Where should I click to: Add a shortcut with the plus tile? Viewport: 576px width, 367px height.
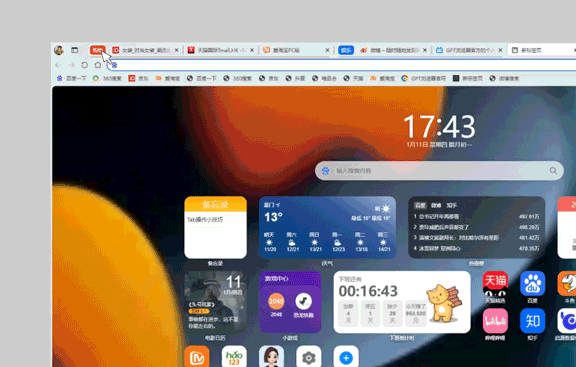pyautogui.click(x=346, y=357)
